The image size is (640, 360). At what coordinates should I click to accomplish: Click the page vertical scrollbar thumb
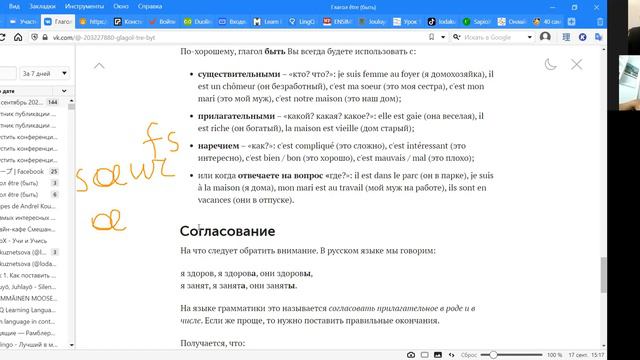pyautogui.click(x=603, y=275)
